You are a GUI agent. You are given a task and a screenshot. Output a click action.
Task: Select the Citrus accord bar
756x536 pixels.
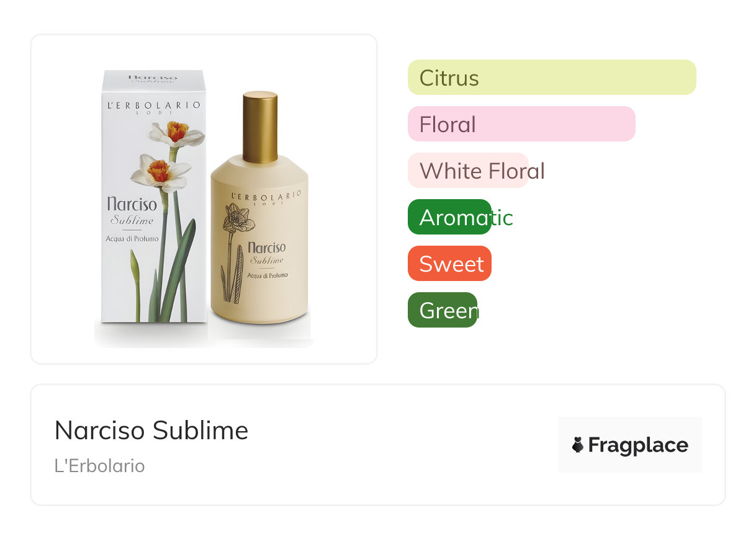(x=551, y=78)
